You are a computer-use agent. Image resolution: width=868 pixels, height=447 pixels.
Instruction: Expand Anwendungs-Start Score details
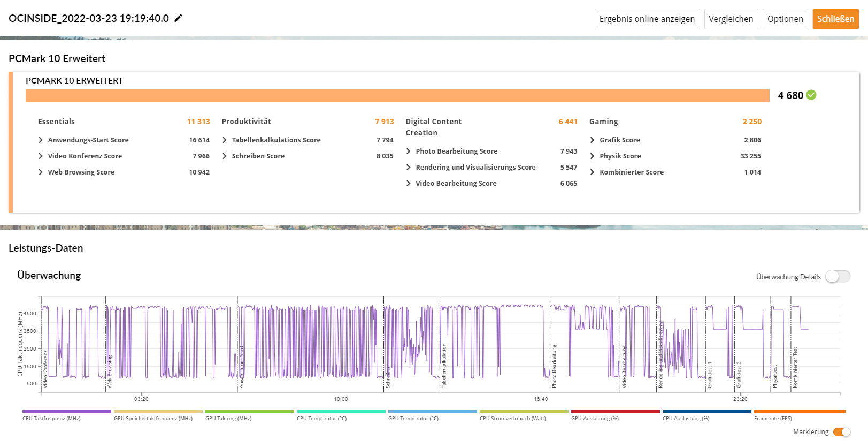pyautogui.click(x=41, y=140)
